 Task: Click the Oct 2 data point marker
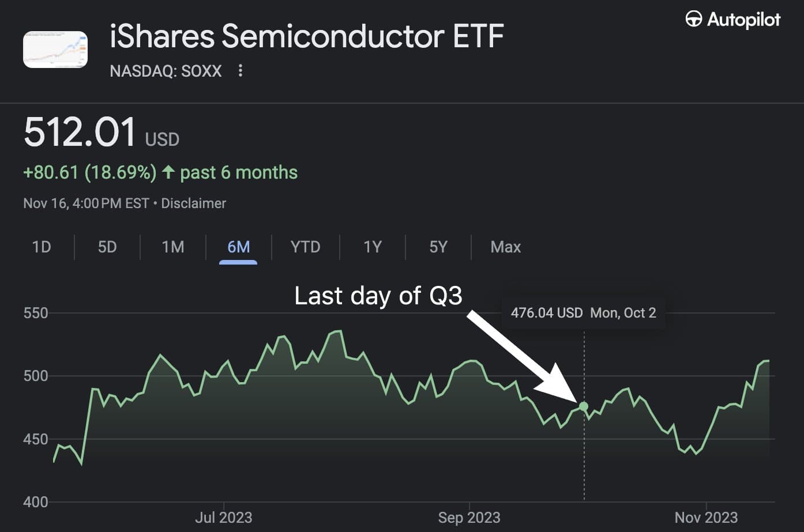tap(584, 406)
